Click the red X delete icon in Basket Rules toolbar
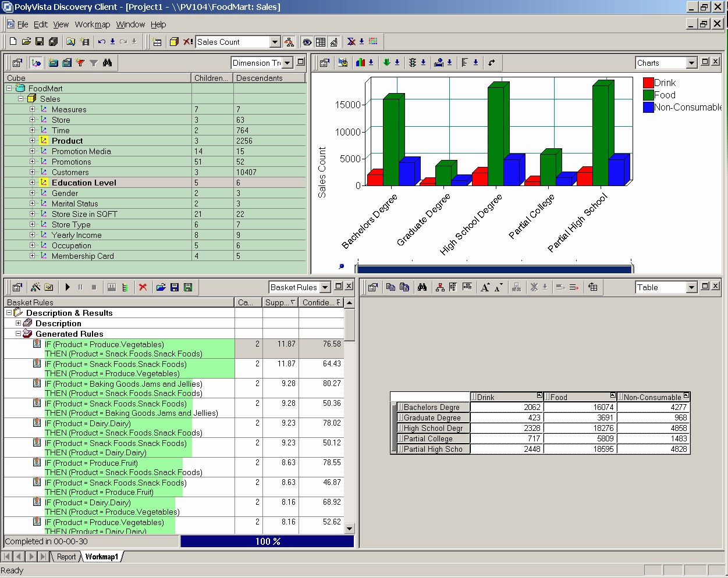This screenshot has height=578, width=728. pos(143,287)
